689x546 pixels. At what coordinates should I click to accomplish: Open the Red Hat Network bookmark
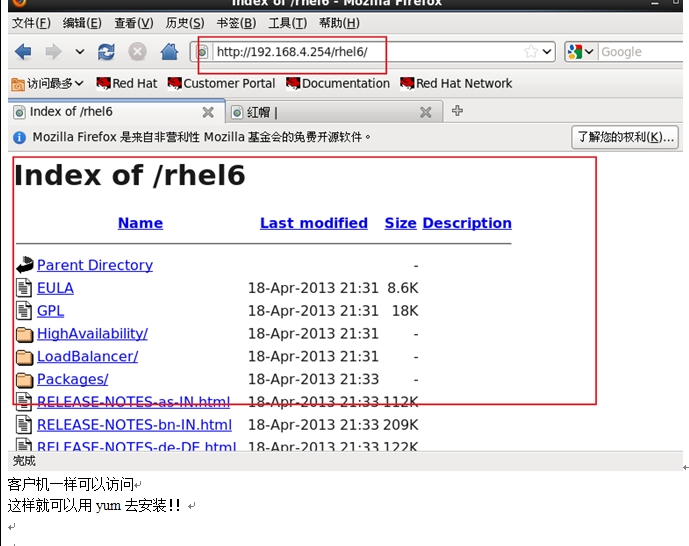click(456, 83)
